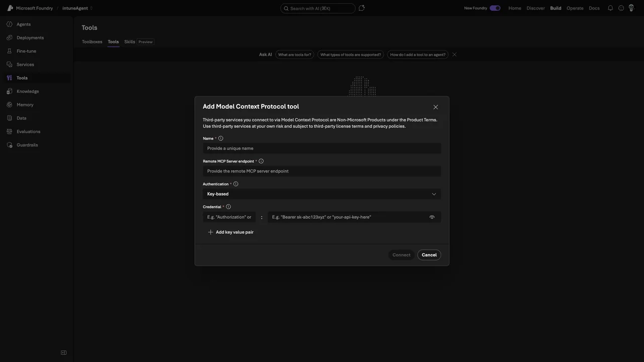Image resolution: width=644 pixels, height=362 pixels.
Task: Open the Knowledge sidebar icon
Action: coord(10,92)
